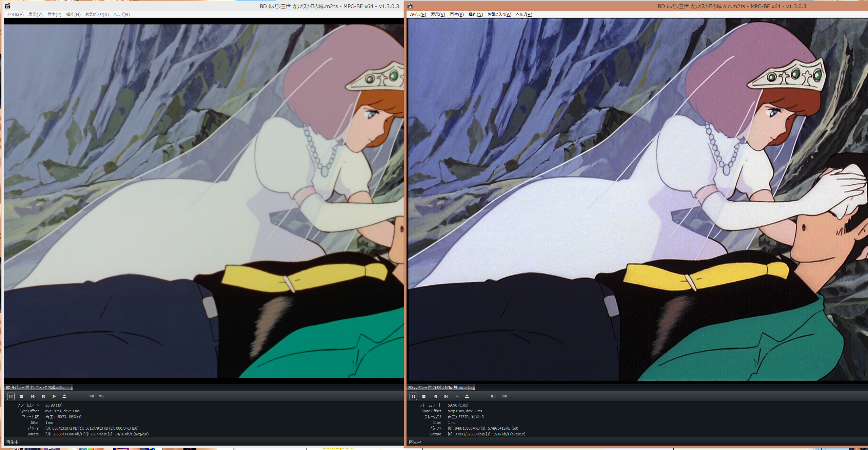
Task: Click the eject icon in left player
Action: coord(64,396)
